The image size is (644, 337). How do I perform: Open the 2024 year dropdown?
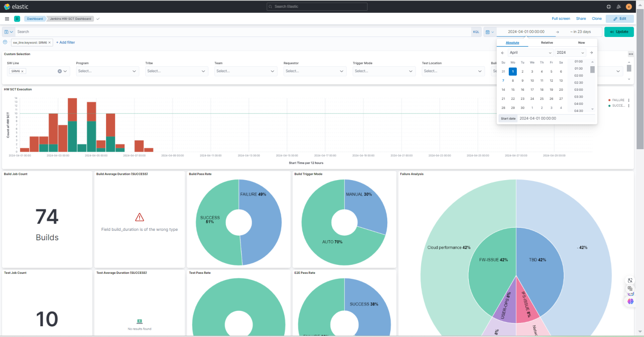click(x=571, y=52)
